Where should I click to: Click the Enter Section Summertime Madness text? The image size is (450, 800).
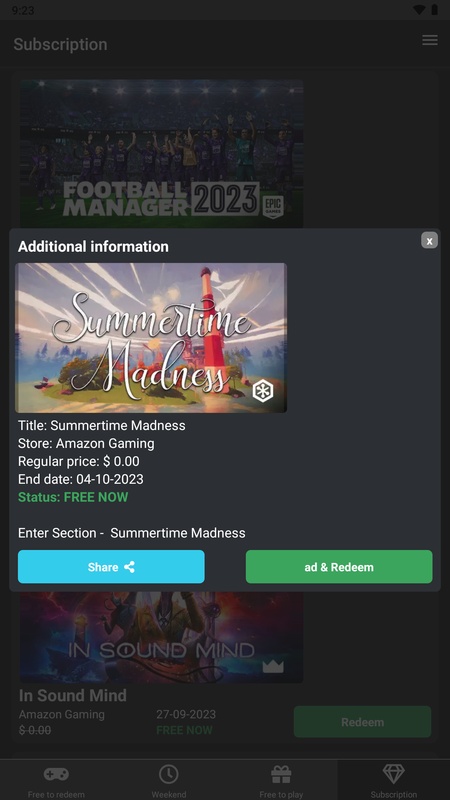point(132,533)
